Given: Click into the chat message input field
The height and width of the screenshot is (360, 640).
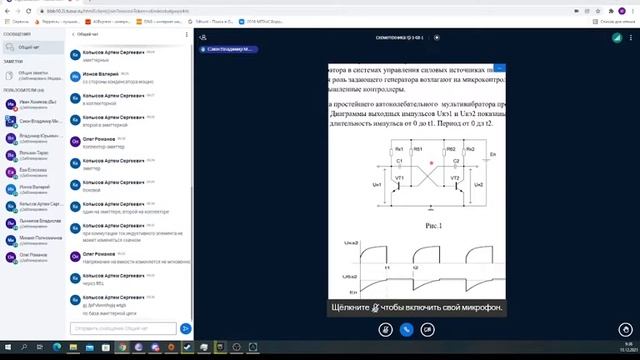Looking at the screenshot, I should (123, 328).
